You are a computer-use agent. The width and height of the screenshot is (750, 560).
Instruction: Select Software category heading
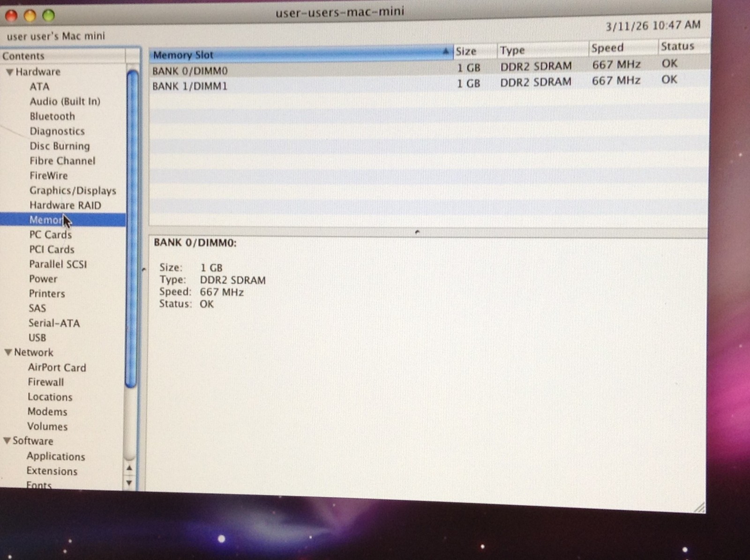tap(33, 441)
